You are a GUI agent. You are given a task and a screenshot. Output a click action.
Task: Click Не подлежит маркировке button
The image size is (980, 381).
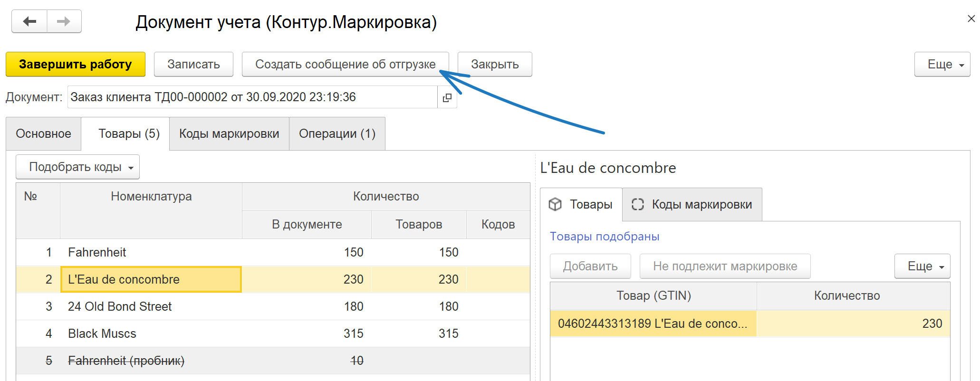tap(725, 266)
